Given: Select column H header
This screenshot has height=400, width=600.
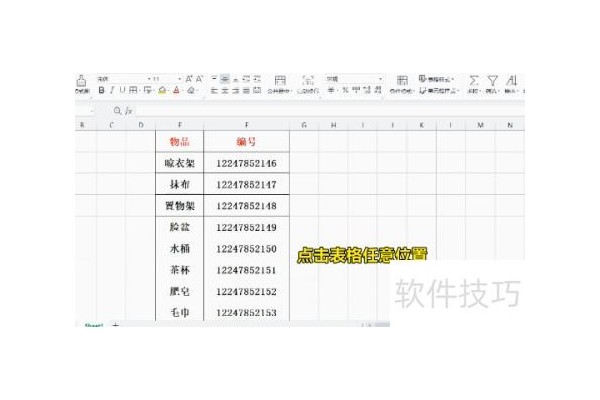Looking at the screenshot, I should click(334, 125).
